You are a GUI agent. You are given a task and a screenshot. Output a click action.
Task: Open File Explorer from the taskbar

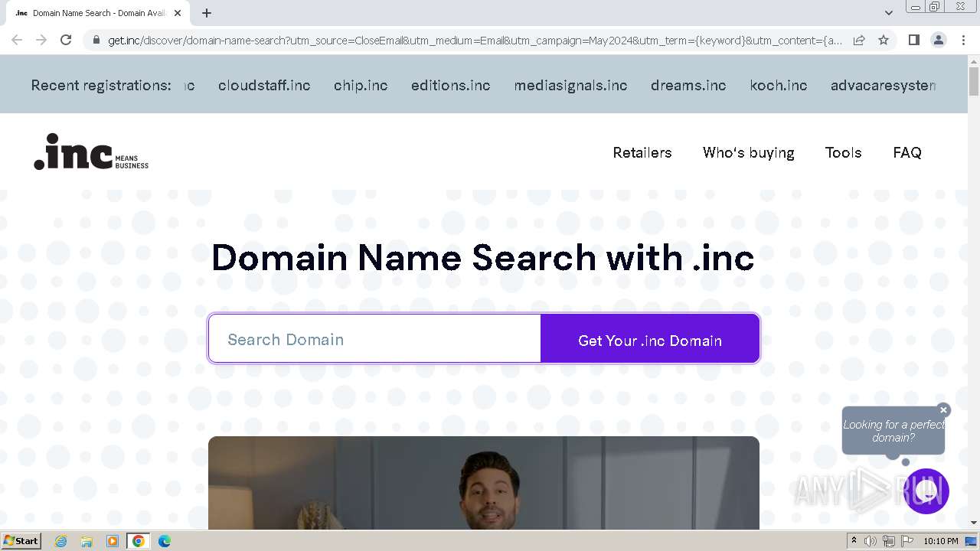(x=87, y=541)
